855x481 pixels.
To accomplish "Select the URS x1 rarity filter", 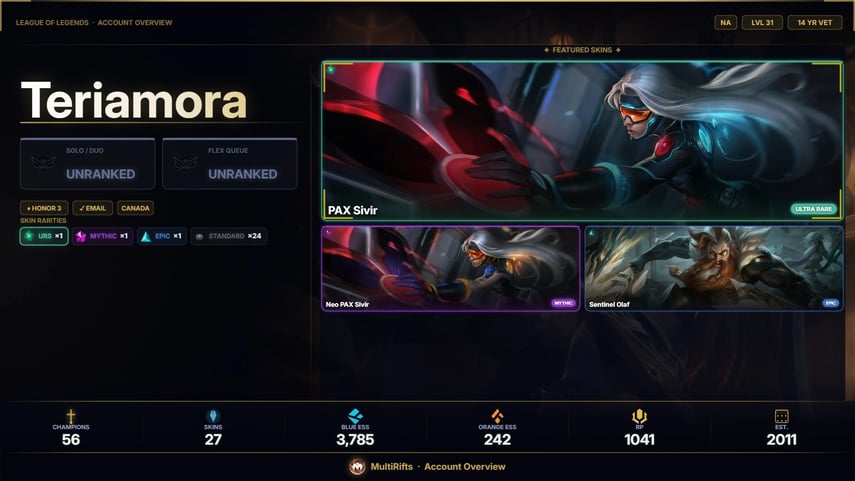I will 44,236.
